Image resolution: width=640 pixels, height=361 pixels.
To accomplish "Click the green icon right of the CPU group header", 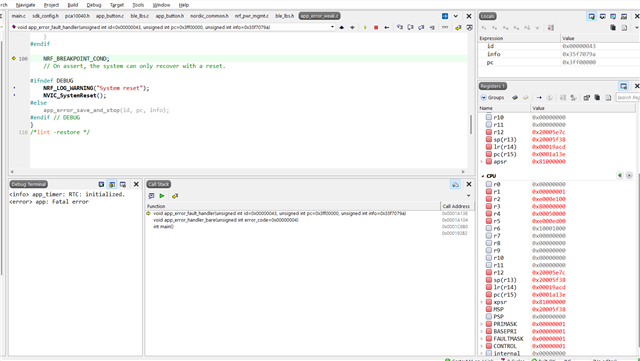I will point(620,176).
